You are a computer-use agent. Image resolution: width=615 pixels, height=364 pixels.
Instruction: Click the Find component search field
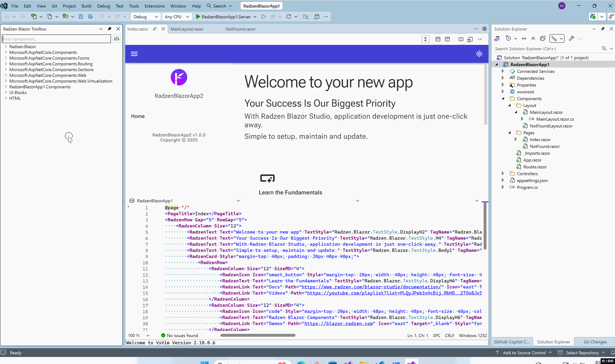coord(56,39)
